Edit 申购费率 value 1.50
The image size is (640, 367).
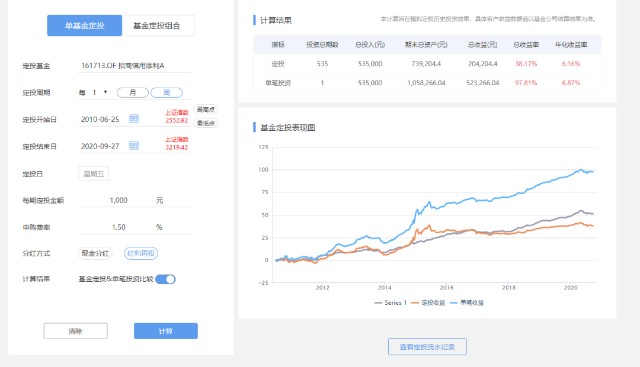(118, 227)
